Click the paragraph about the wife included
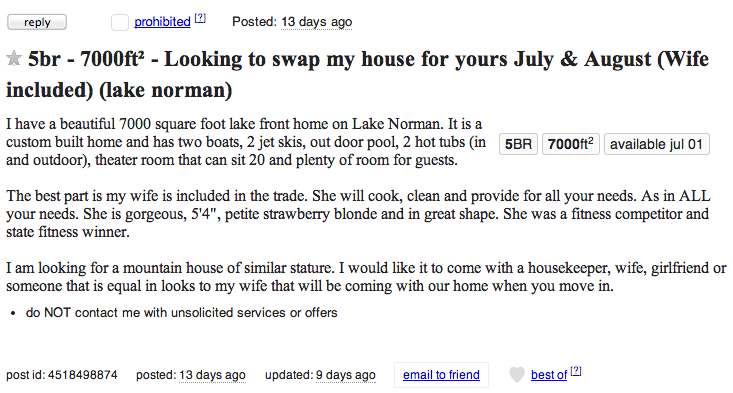The image size is (733, 393). pos(359,214)
